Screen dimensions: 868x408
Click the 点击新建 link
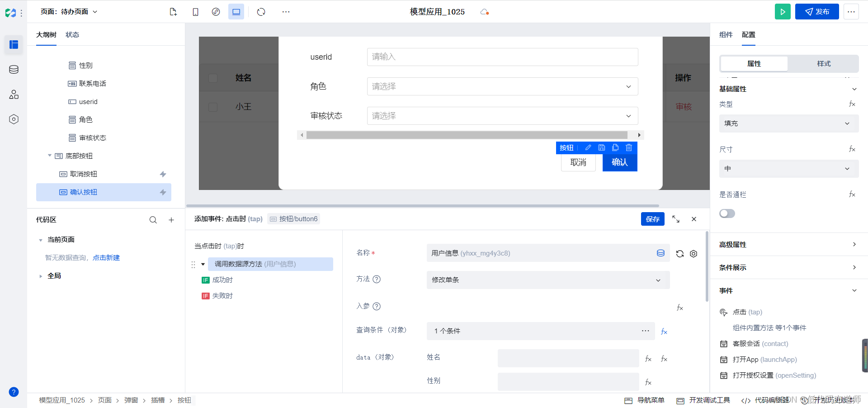pos(106,258)
